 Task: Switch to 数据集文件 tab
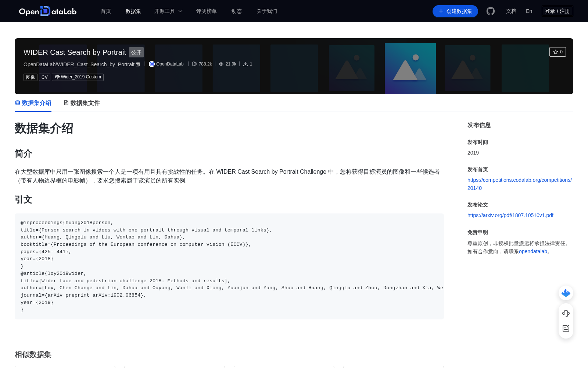tap(82, 103)
